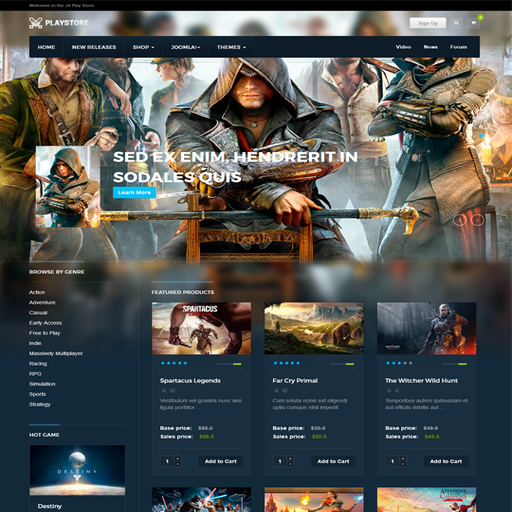Focus quantity field for The Witcher Wild Hunt

[x=393, y=461]
